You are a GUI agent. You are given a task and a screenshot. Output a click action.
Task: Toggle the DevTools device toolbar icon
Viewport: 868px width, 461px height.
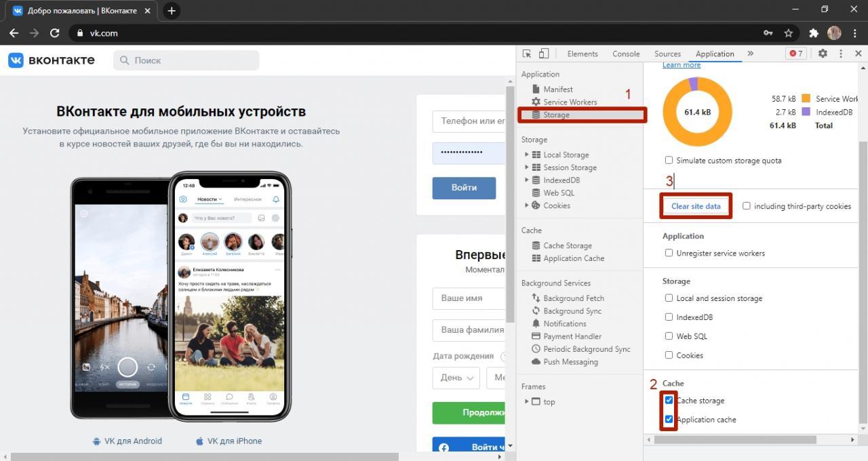tap(544, 54)
